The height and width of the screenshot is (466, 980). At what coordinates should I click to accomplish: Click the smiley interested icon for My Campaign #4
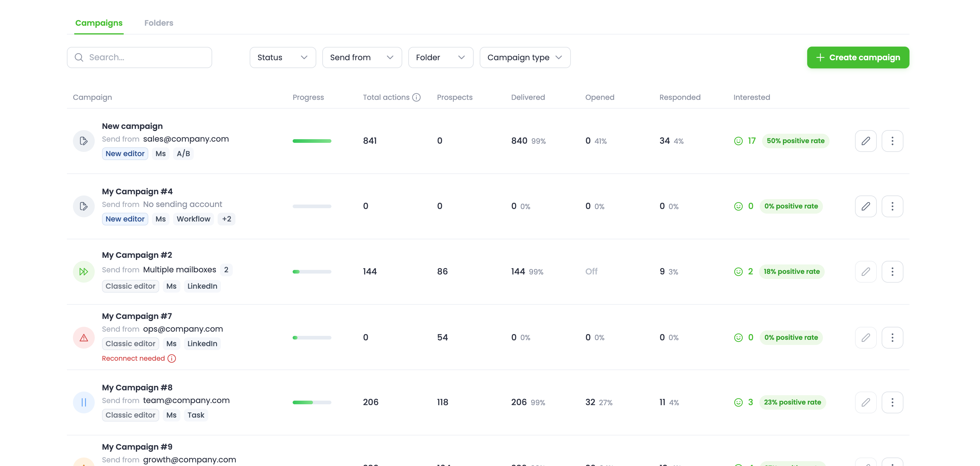(738, 206)
